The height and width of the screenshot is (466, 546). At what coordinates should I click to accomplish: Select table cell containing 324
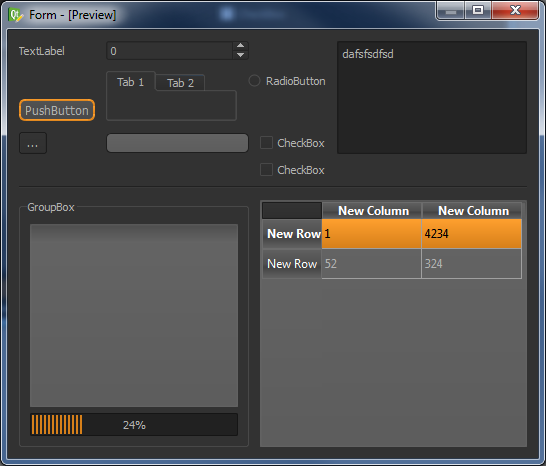(471, 264)
